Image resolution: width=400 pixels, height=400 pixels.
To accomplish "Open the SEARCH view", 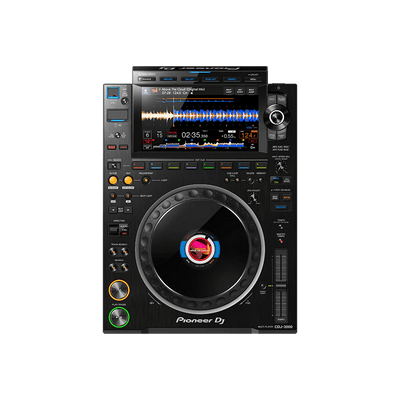I will pos(232,79).
